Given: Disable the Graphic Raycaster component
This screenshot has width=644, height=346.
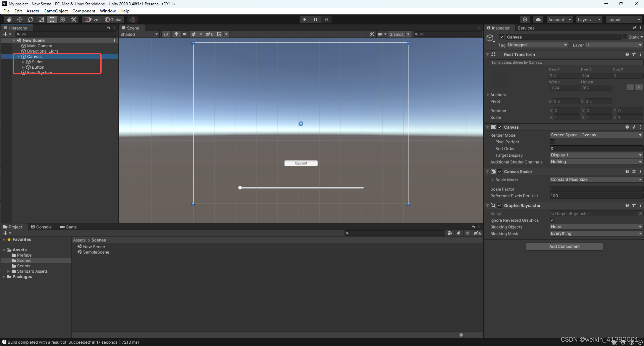Looking at the screenshot, I should pos(500,205).
